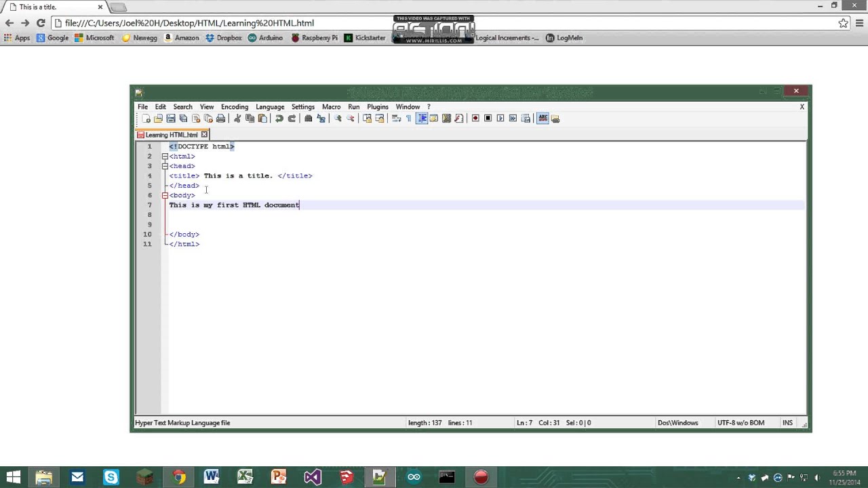The width and height of the screenshot is (868, 488).
Task: Toggle the ABC spell check icon
Action: 543,119
